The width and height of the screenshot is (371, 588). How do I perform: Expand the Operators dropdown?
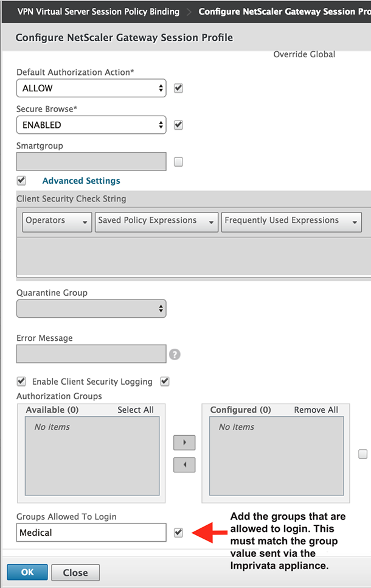[x=57, y=221]
